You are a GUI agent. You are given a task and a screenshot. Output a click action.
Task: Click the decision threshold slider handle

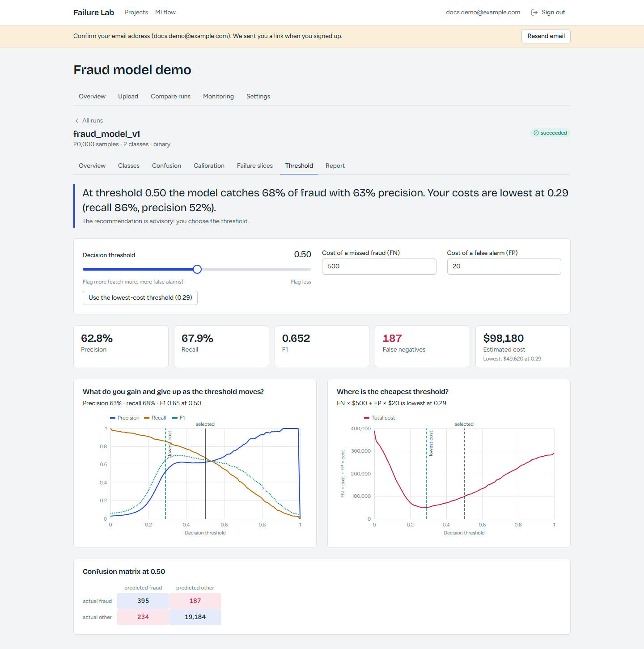[197, 269]
